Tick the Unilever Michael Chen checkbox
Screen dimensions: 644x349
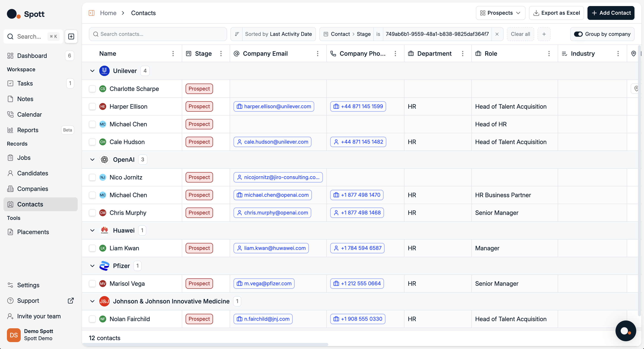pyautogui.click(x=93, y=124)
